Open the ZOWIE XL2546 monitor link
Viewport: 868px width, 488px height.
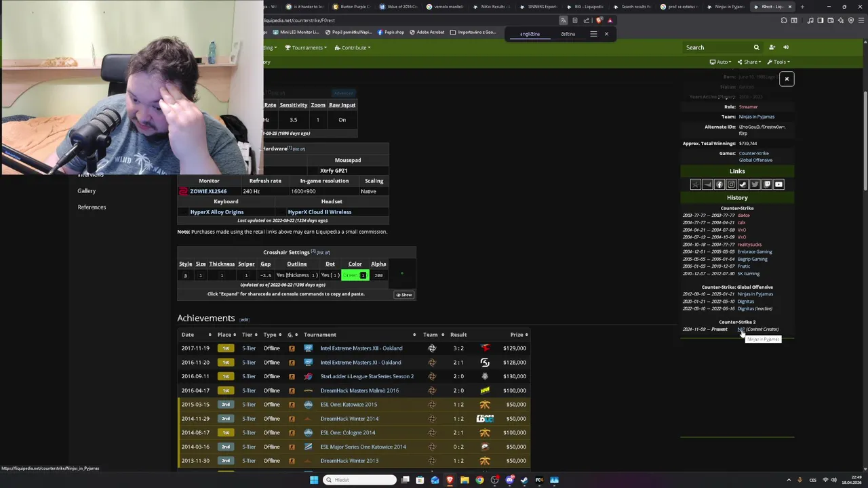coord(208,191)
